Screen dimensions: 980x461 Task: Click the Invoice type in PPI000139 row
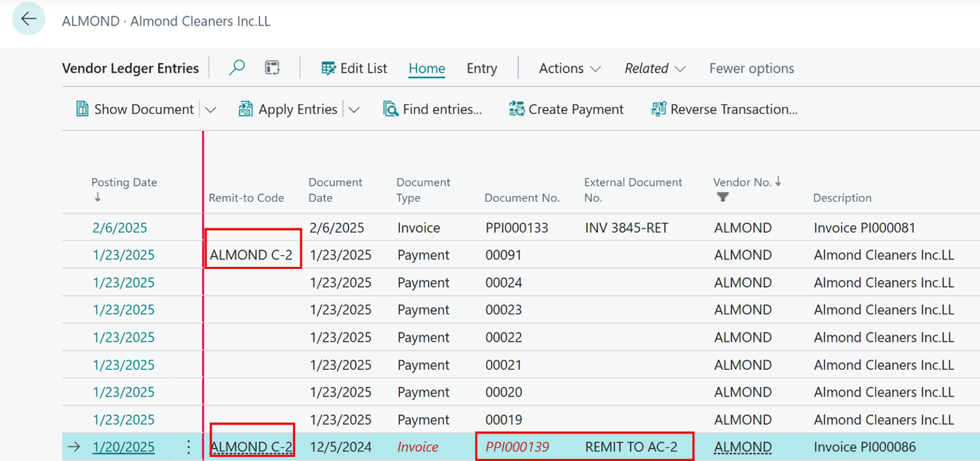[x=418, y=447]
